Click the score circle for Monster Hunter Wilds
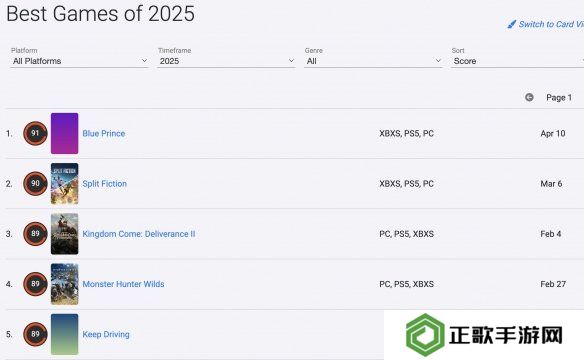 (x=35, y=284)
